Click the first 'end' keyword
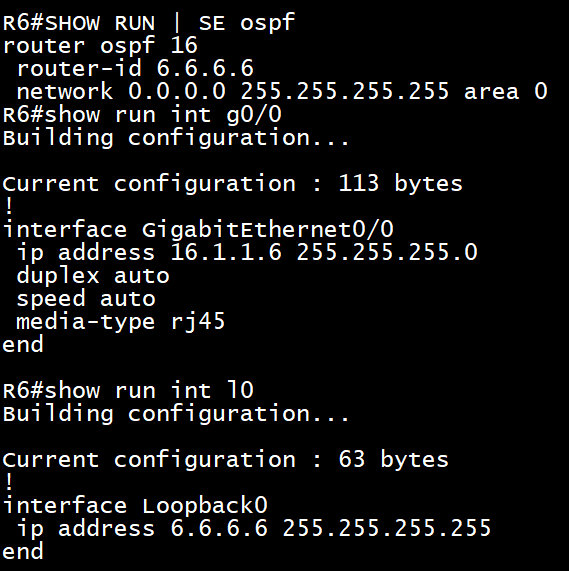Image resolution: width=569 pixels, height=571 pixels. [23, 344]
